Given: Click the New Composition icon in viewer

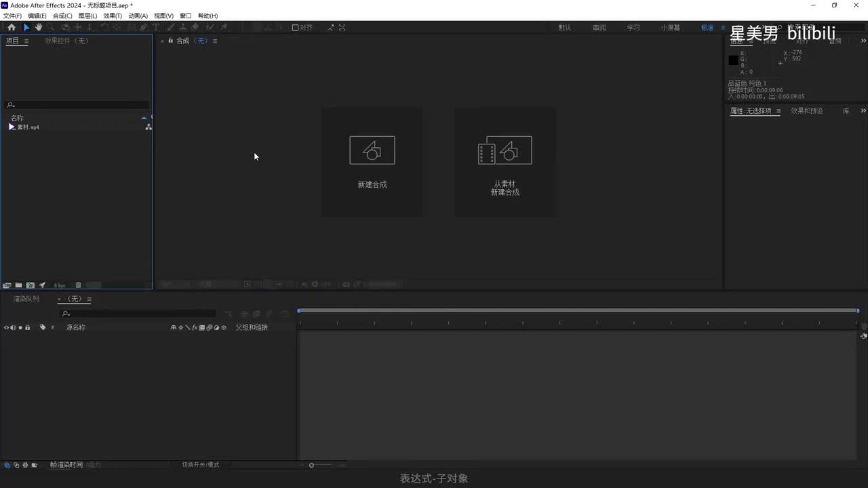Looking at the screenshot, I should [x=372, y=150].
